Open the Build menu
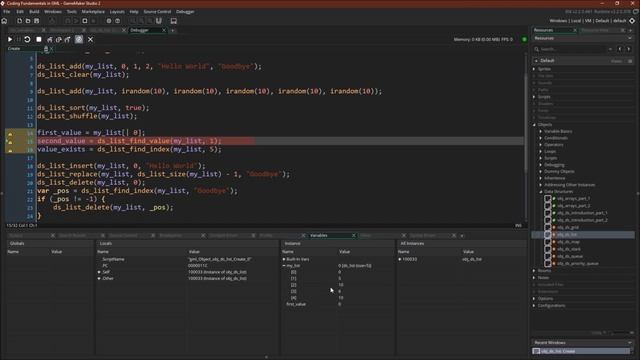Screen dimensions: 640x360 [x=34, y=12]
